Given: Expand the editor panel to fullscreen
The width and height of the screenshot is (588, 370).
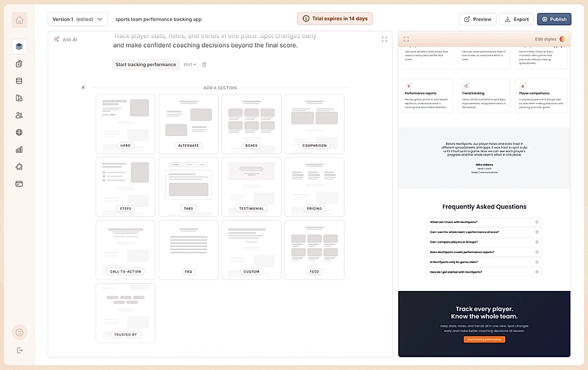Looking at the screenshot, I should 385,39.
